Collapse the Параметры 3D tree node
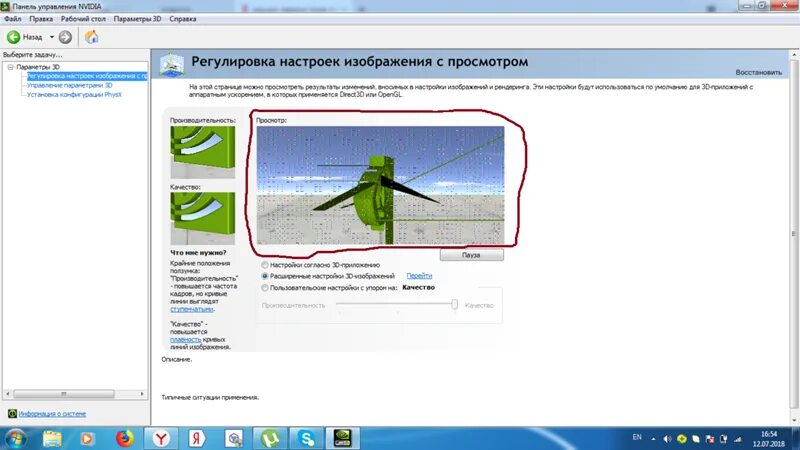 10,67
